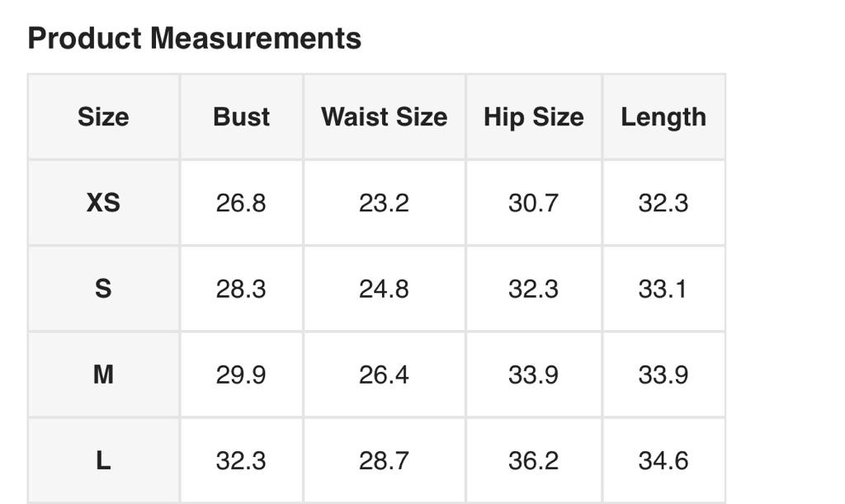Click the L hip value 36.2
845x504 pixels.
point(533,460)
